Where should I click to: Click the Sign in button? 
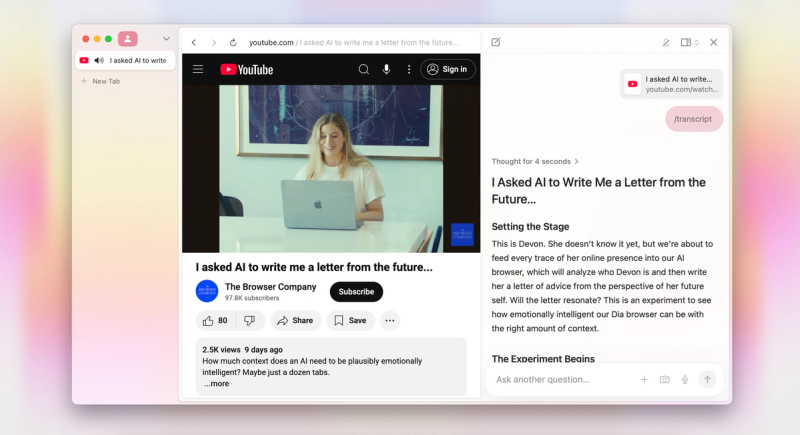(x=447, y=69)
